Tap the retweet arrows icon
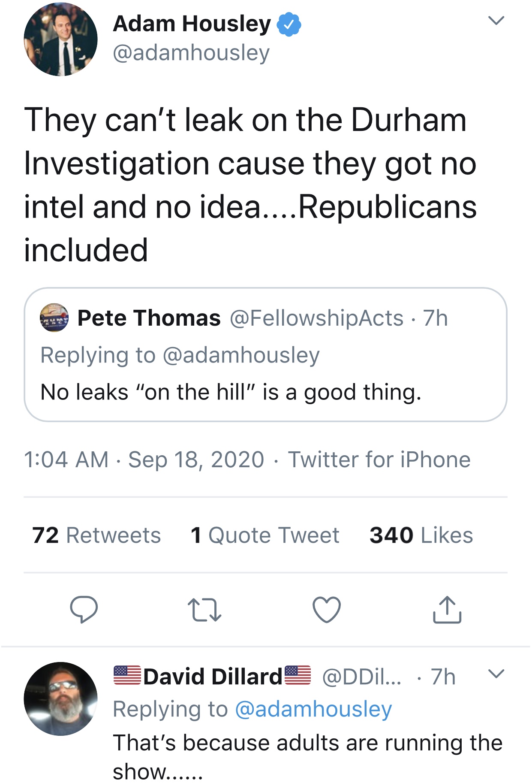 pos(204,610)
